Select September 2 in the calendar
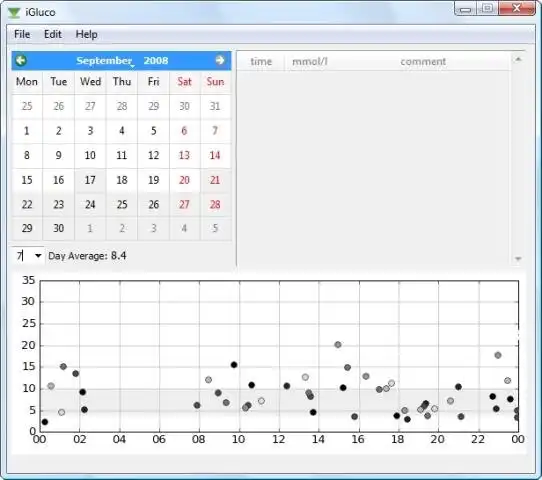Screen dimensions: 542x480 [58, 131]
